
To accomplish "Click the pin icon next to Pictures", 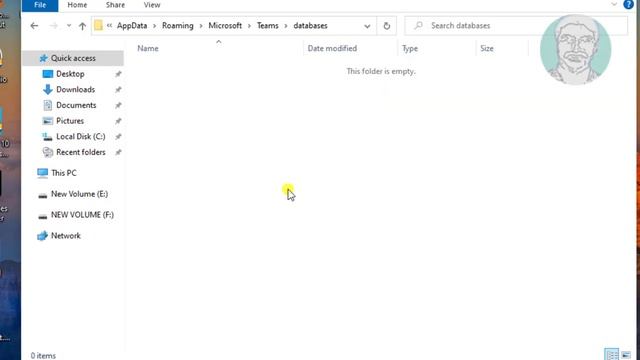I will [x=118, y=121].
